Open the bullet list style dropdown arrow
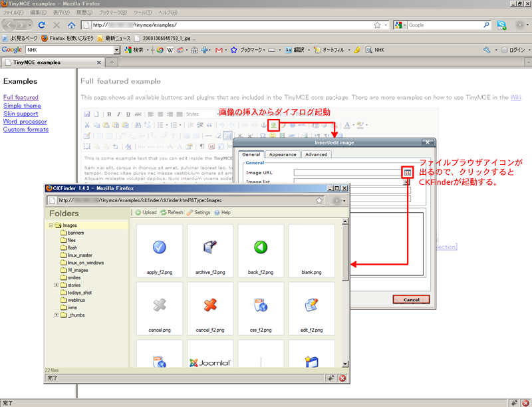This screenshot has width=532, height=407. coord(167,125)
